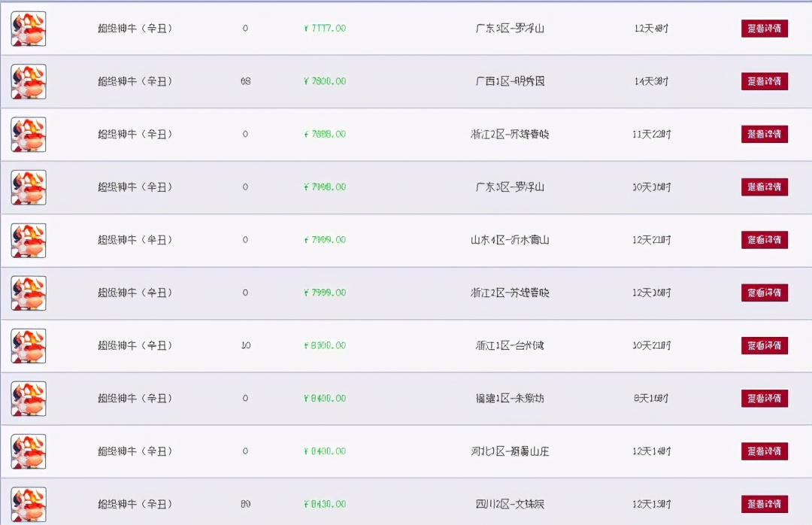Screen dimensions: 812x525
Task: Select the pet icon for the ¥7888.00 listing
Action: 29,135
